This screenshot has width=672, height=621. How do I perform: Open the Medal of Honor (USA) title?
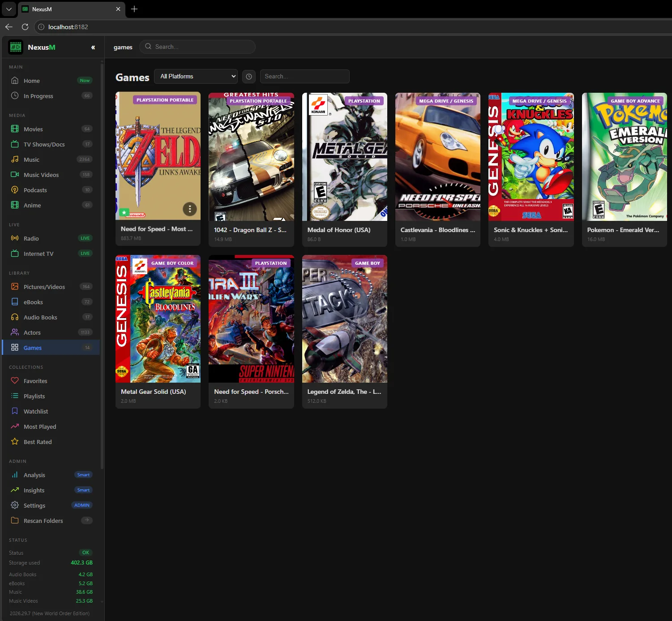tap(339, 230)
